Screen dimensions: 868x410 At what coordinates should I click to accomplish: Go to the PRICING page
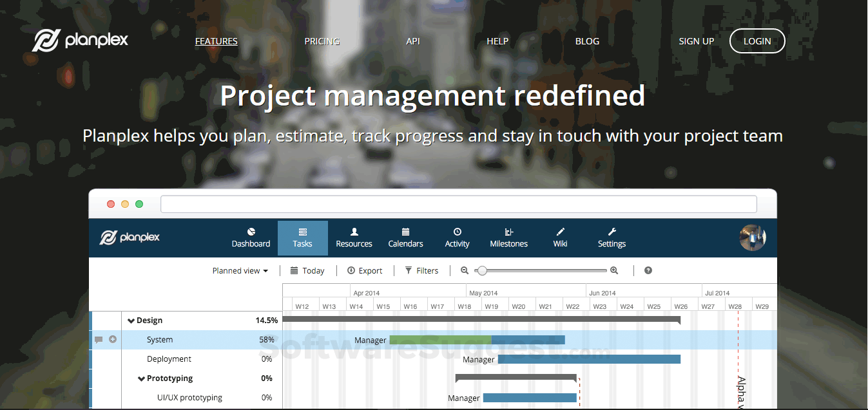(x=322, y=41)
